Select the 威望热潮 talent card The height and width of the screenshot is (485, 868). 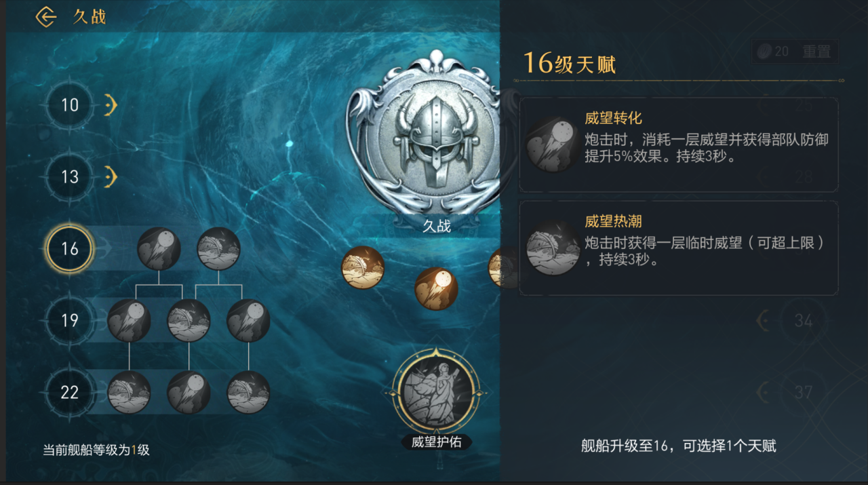[x=679, y=248]
